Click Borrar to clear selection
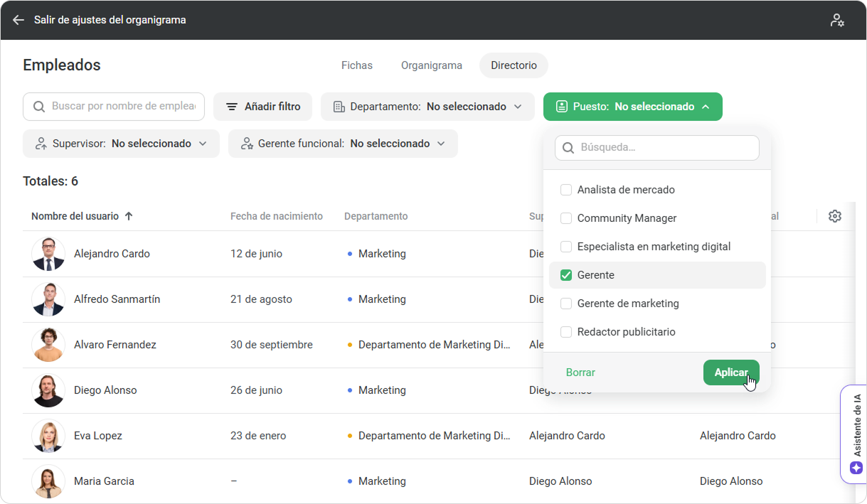867x504 pixels. [580, 372]
